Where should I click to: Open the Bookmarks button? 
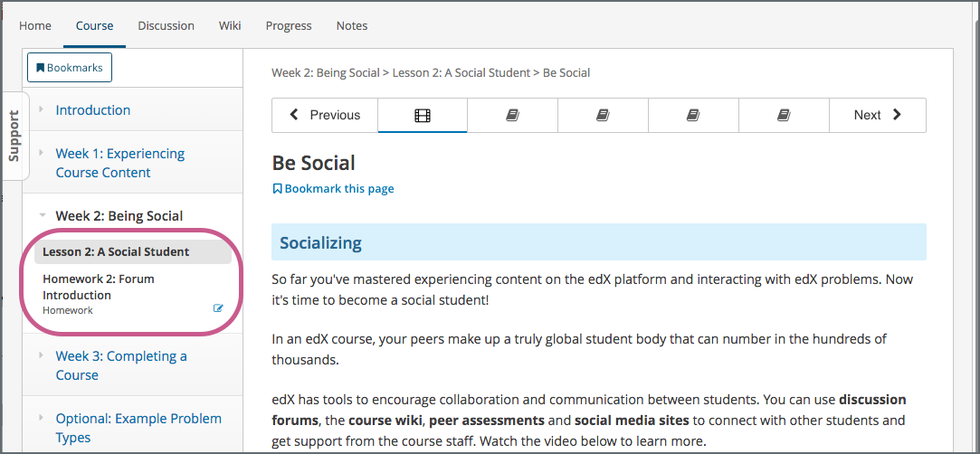(70, 68)
